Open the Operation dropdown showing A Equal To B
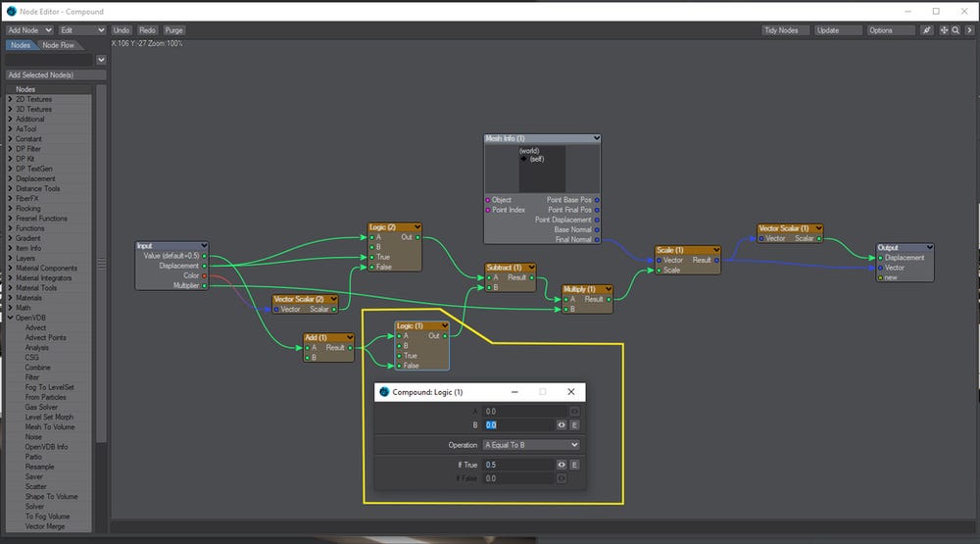 pos(531,445)
